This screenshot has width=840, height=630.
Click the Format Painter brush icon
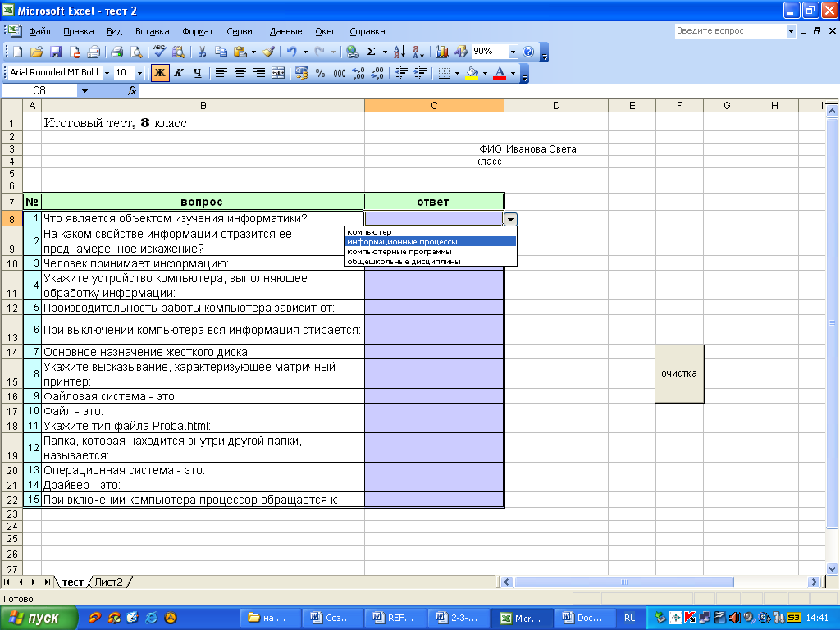pyautogui.click(x=269, y=52)
